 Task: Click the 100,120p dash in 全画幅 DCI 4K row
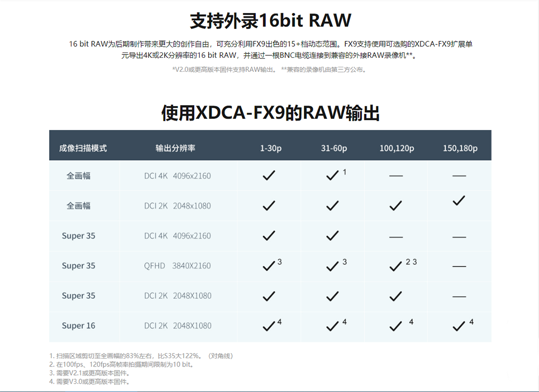coord(396,176)
